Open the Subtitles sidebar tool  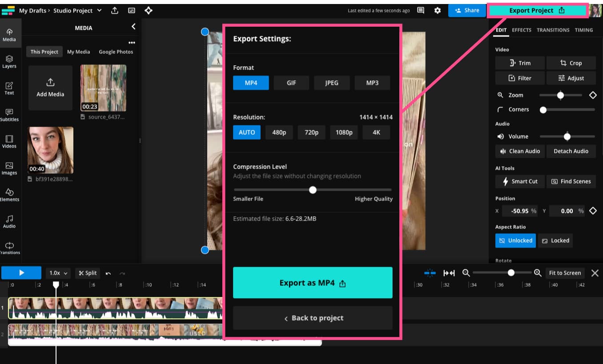pyautogui.click(x=9, y=115)
